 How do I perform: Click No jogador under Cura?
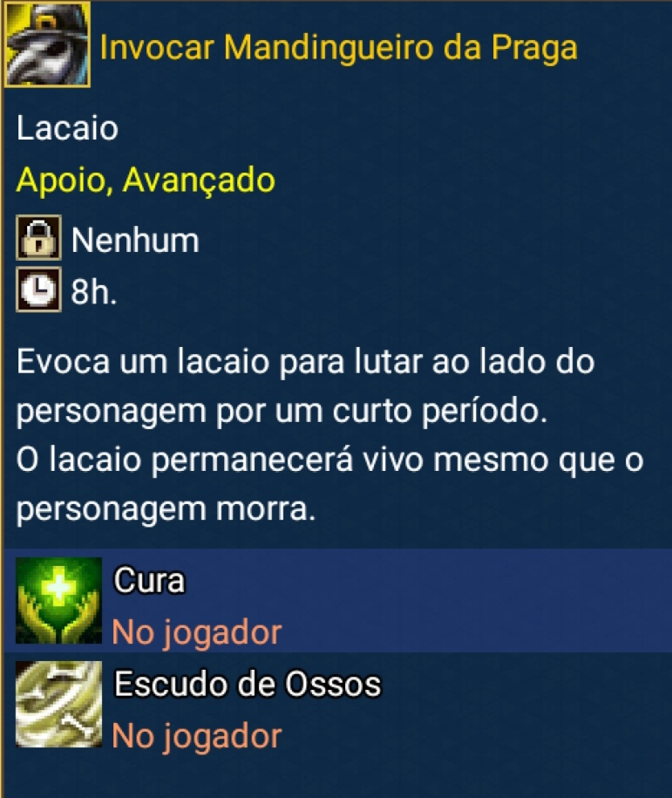point(197,634)
